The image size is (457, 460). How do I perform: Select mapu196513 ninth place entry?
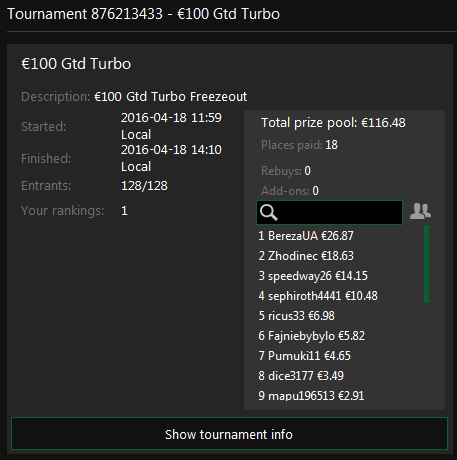(x=311, y=396)
